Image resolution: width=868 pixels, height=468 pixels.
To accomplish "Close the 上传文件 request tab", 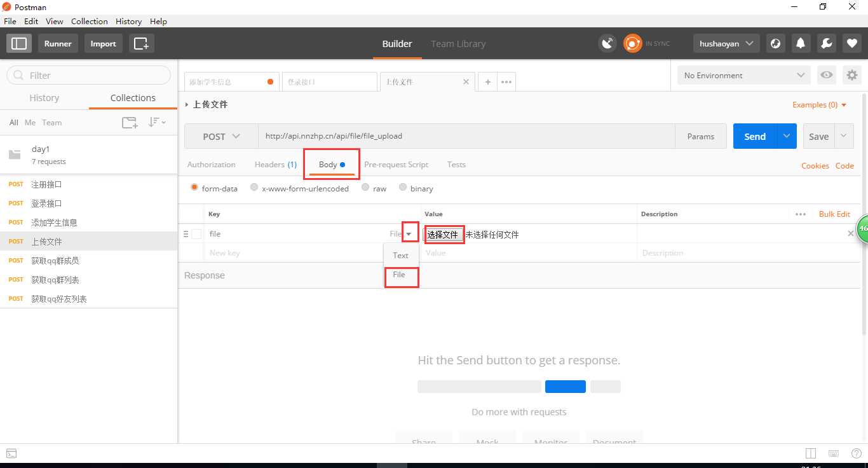I will [466, 82].
